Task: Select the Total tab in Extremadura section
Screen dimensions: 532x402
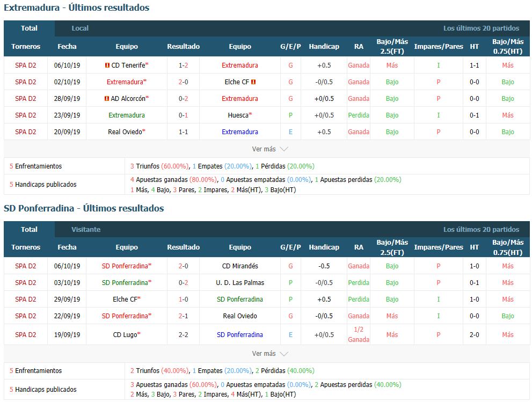Action: tap(29, 28)
